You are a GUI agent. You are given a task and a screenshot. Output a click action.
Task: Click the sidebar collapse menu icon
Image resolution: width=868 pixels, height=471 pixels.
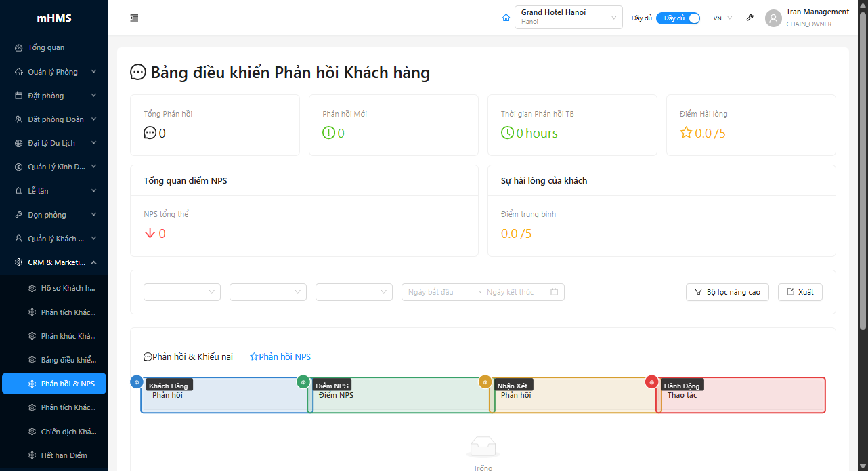(x=134, y=18)
